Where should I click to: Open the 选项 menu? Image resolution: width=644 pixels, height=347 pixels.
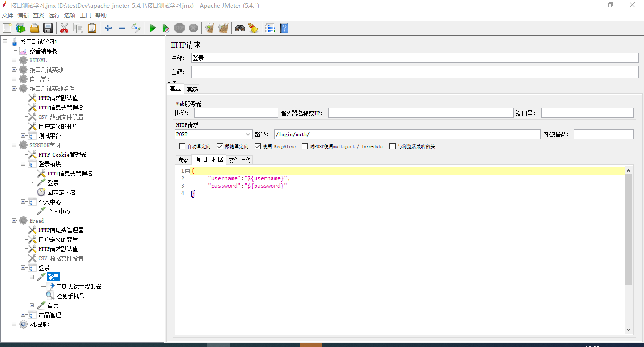coord(70,16)
